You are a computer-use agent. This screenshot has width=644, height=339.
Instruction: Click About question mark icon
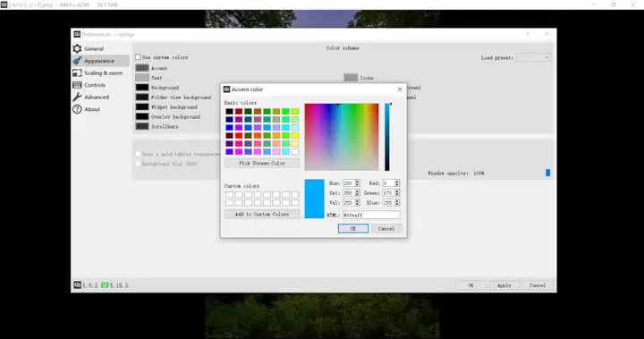(77, 109)
